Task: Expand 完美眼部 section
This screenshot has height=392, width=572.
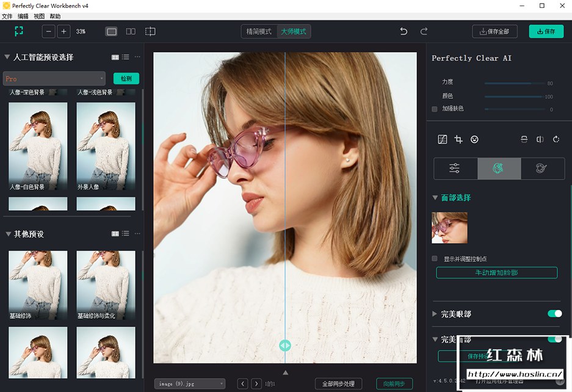Action: click(435, 313)
